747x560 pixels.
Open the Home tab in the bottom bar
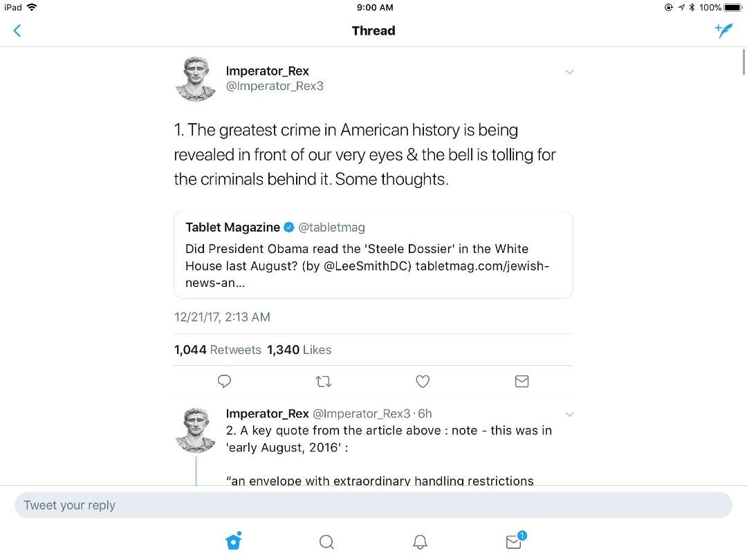click(234, 541)
